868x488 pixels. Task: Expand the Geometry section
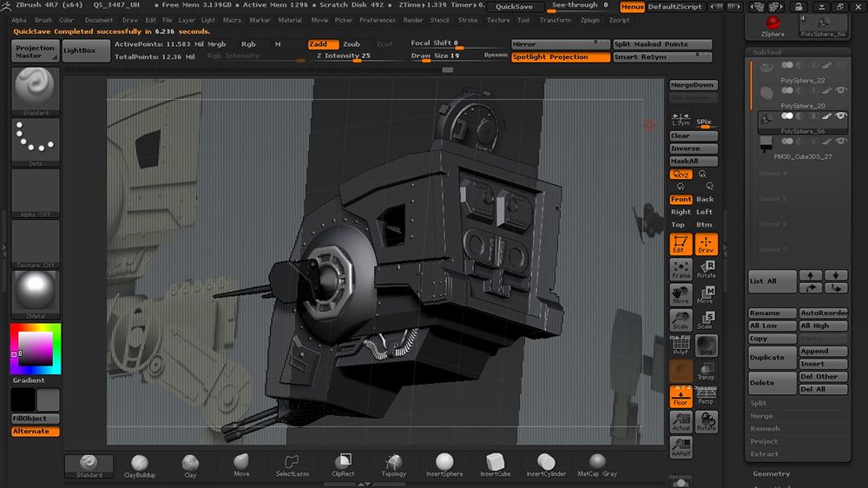[771, 473]
